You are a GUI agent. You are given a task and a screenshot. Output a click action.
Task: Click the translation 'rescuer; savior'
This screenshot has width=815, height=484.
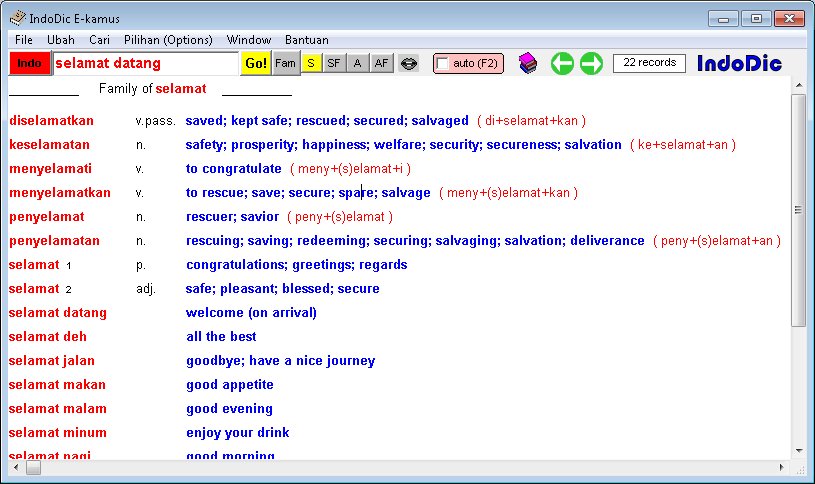tap(232, 217)
